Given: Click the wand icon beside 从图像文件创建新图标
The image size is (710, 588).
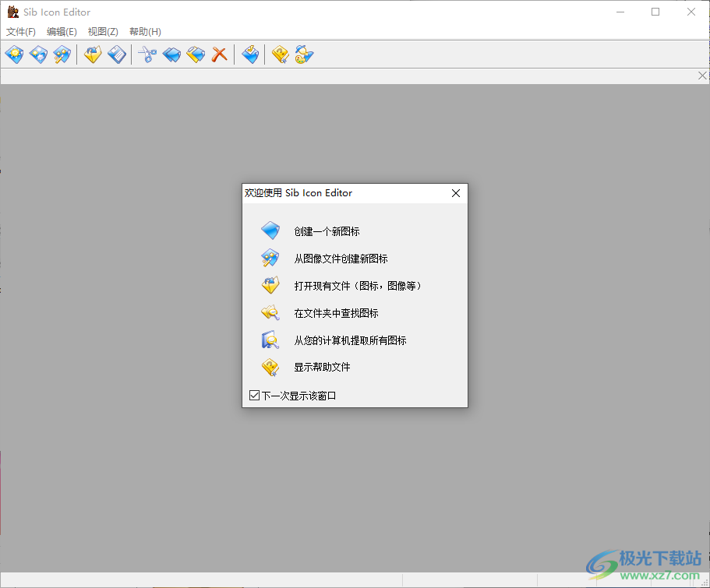Looking at the screenshot, I should [x=270, y=258].
